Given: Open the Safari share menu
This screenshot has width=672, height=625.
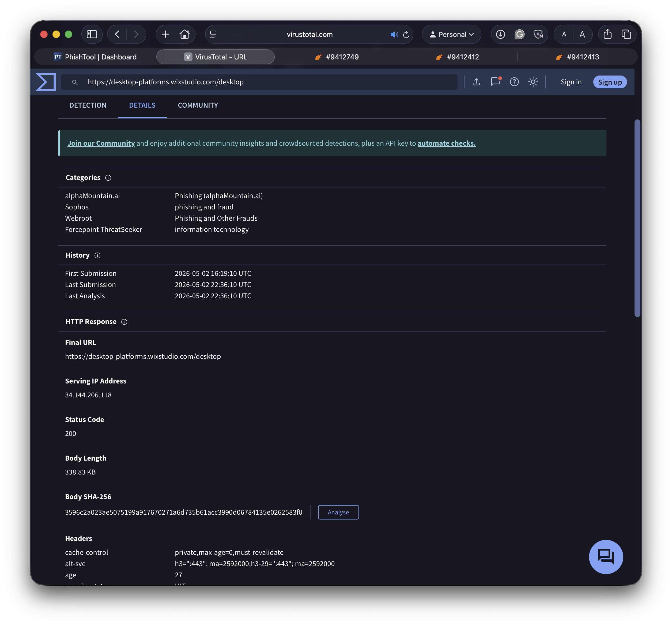Looking at the screenshot, I should [607, 34].
